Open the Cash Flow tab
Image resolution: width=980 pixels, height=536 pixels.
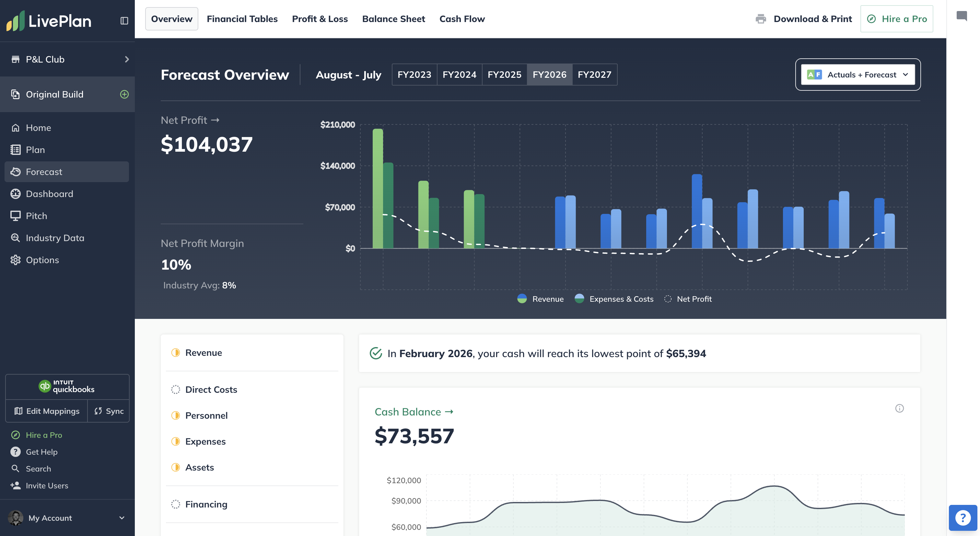point(462,19)
